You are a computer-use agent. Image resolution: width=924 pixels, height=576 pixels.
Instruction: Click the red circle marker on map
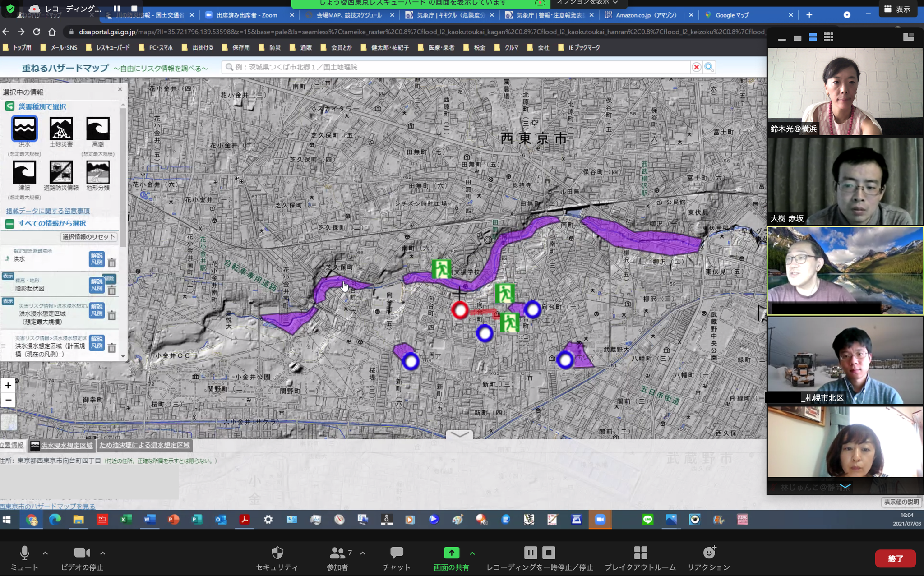(460, 310)
